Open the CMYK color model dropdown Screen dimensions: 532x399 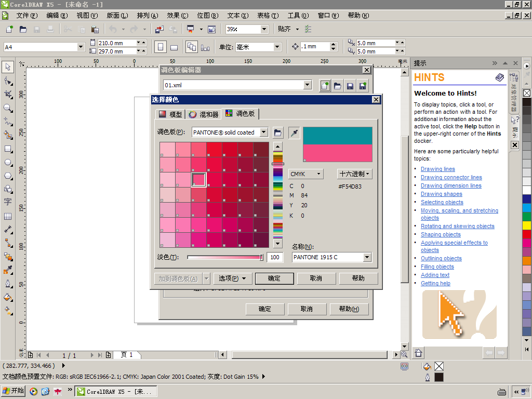pyautogui.click(x=305, y=174)
